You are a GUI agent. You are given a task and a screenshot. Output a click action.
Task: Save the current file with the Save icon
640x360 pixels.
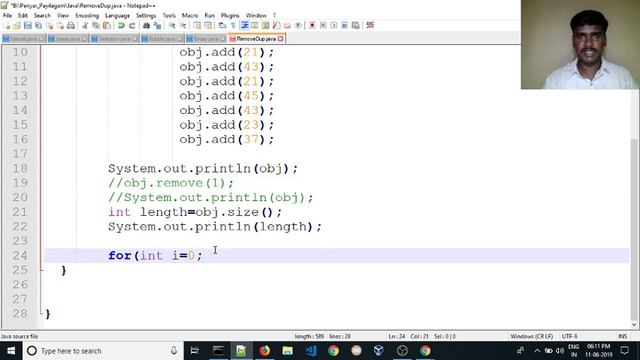[27, 25]
